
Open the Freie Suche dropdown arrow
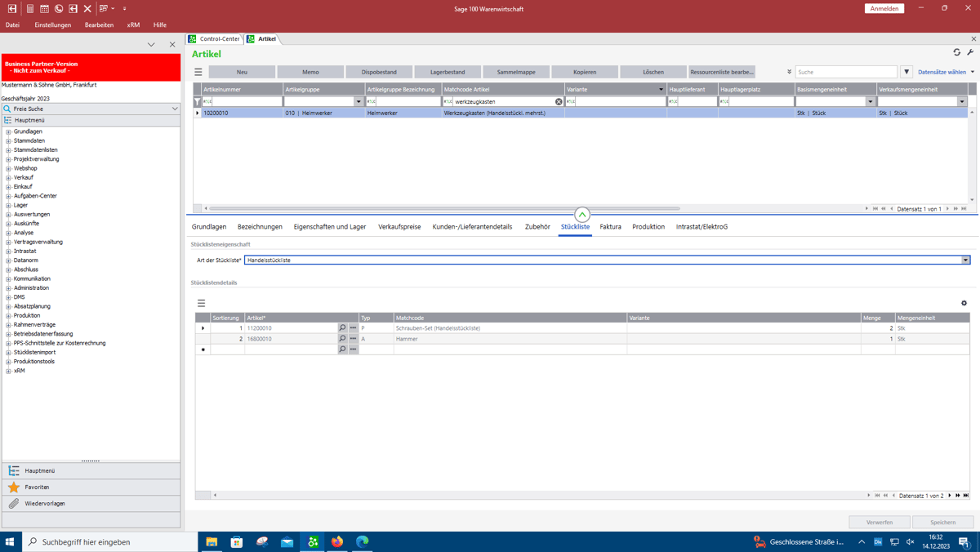175,109
